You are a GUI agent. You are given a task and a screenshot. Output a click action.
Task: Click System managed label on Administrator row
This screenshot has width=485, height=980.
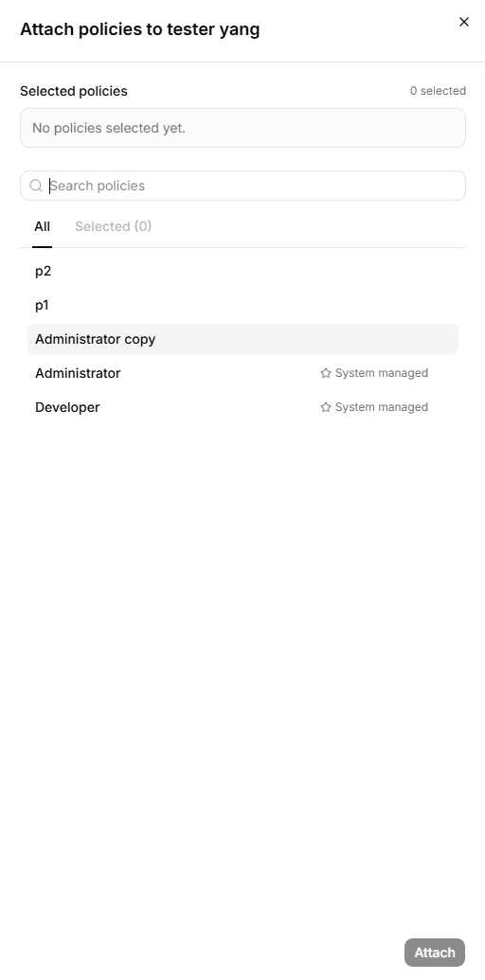tap(381, 373)
